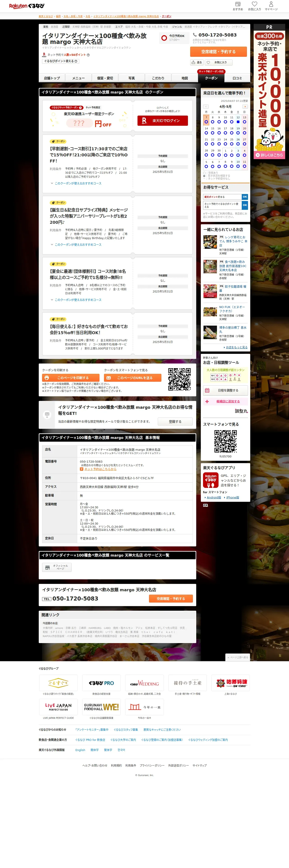Open ぐるすぐり group logo
This screenshot has height=868, width=289.
(58, 683)
